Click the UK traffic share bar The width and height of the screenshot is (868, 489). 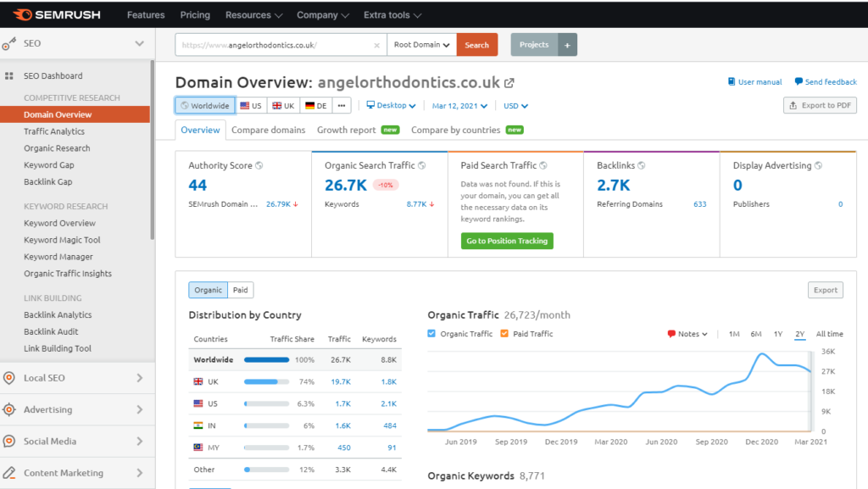[267, 381]
